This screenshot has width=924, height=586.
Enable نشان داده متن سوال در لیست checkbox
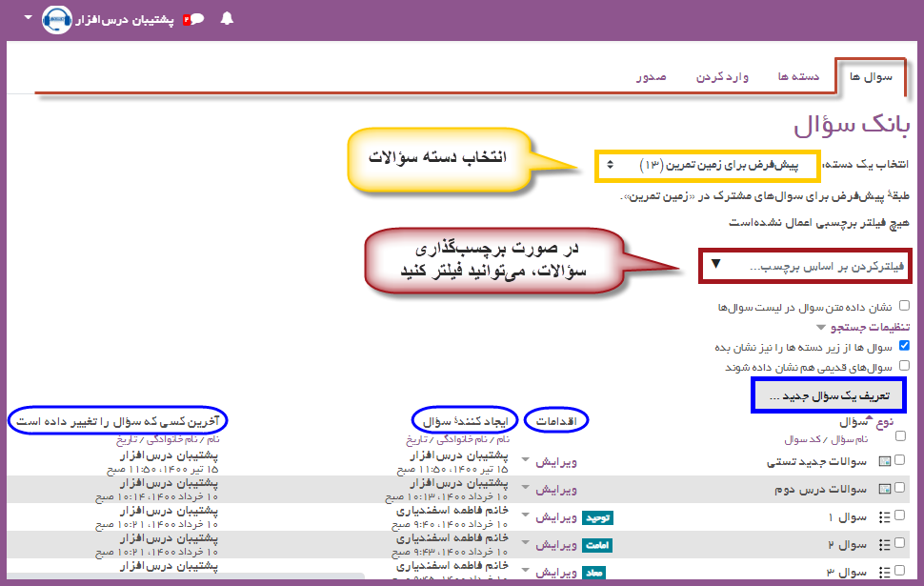(x=905, y=305)
